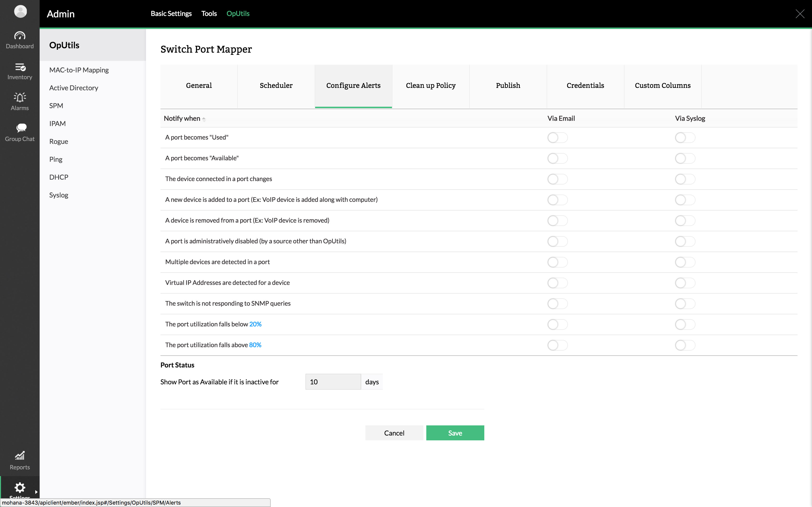Click the inactive days input field
This screenshot has width=812, height=507.
coord(333,382)
